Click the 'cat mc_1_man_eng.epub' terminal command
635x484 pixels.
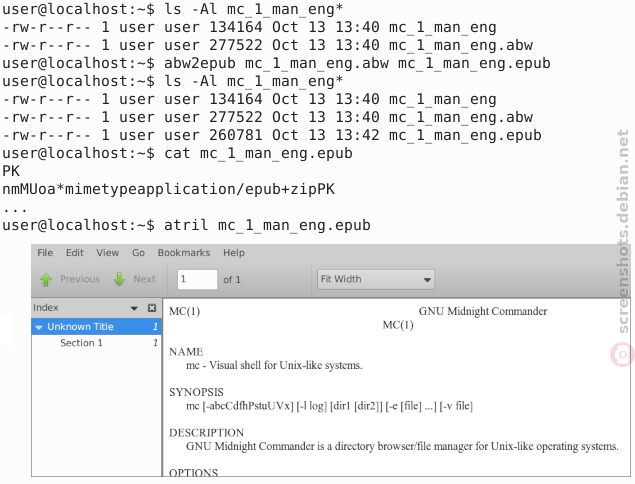click(x=258, y=153)
